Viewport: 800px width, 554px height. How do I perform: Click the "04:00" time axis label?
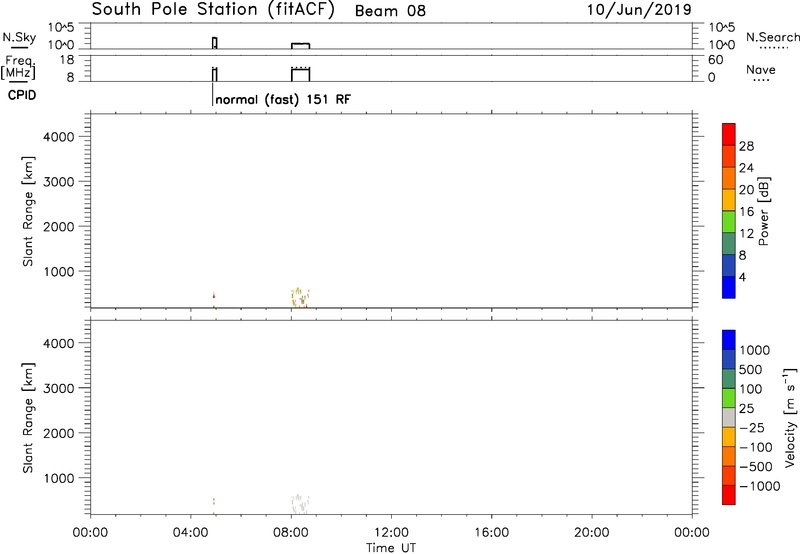tap(191, 533)
